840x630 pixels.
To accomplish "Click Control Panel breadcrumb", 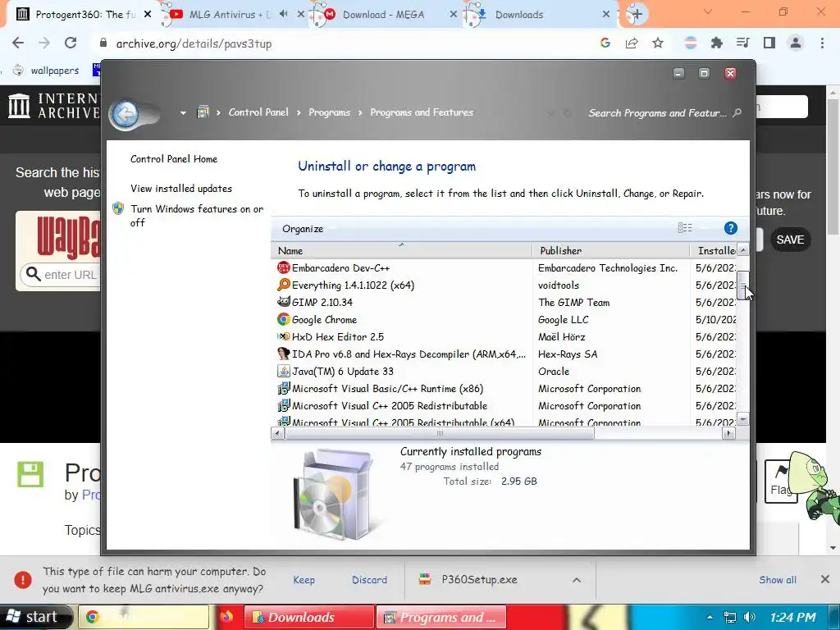I will click(258, 112).
